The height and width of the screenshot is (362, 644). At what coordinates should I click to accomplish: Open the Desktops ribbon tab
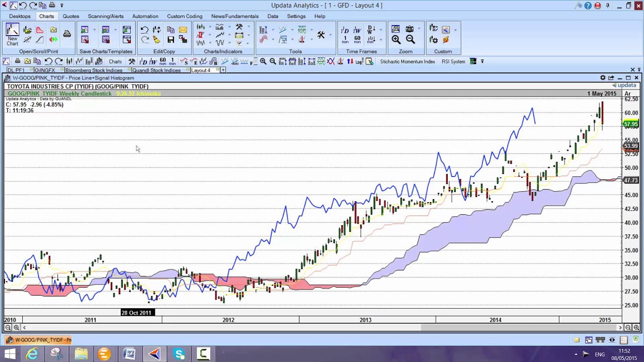[20, 16]
